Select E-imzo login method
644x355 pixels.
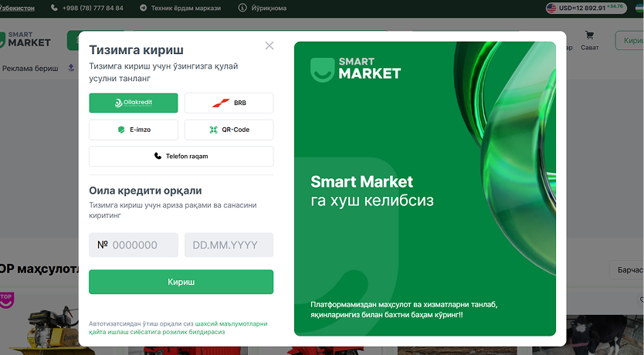[x=134, y=130]
